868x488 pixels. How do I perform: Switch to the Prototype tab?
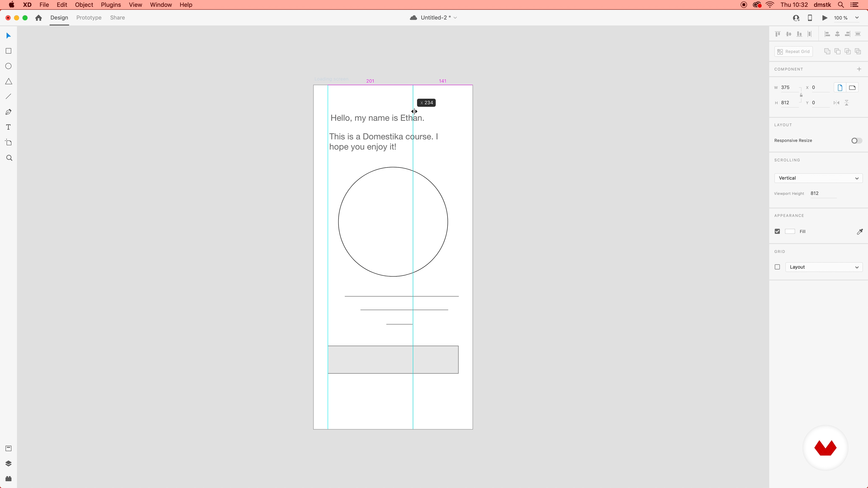[x=89, y=18]
